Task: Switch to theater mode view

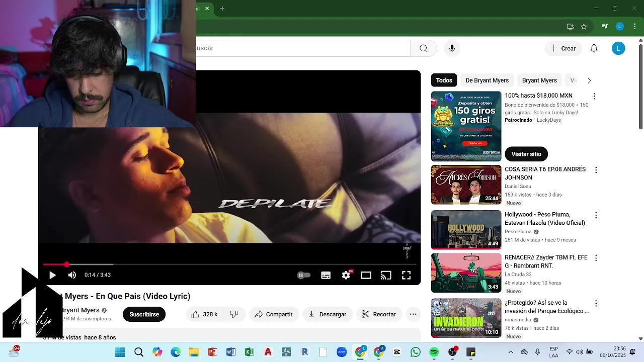Action: click(366, 275)
